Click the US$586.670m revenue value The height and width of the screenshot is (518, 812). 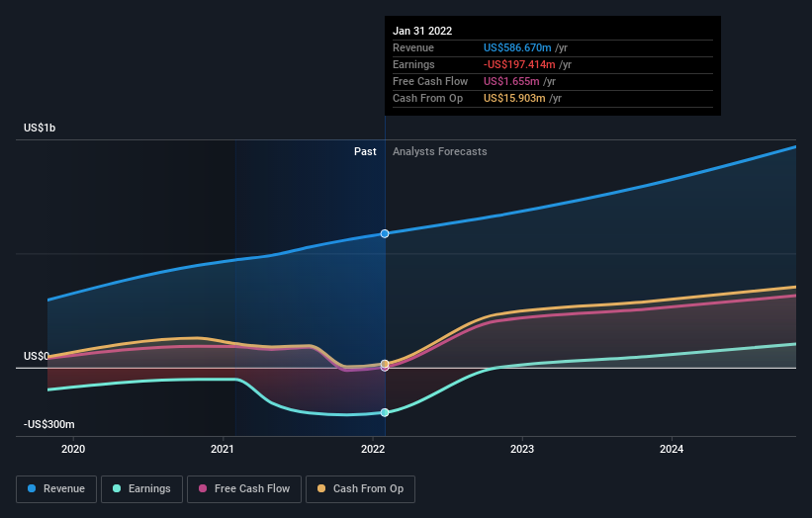point(517,47)
